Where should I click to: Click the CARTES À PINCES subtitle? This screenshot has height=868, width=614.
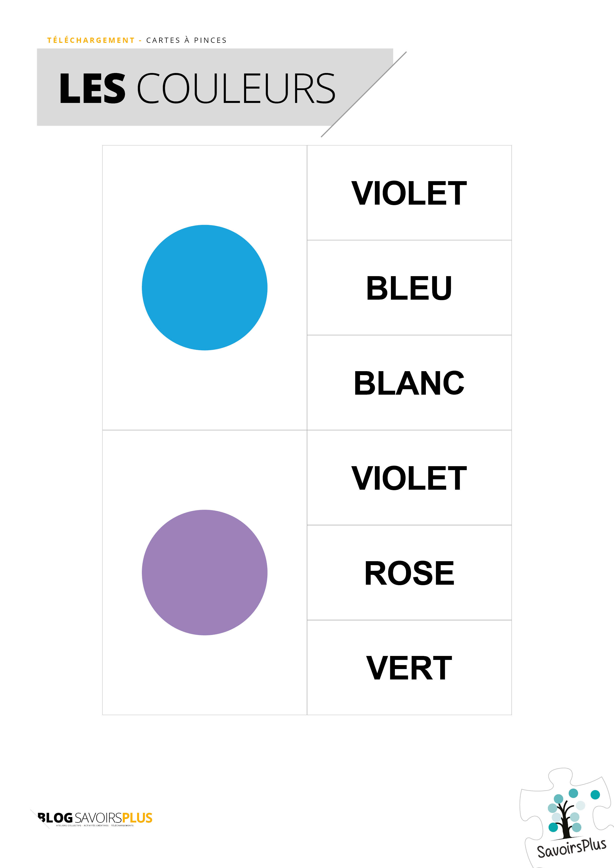point(186,40)
